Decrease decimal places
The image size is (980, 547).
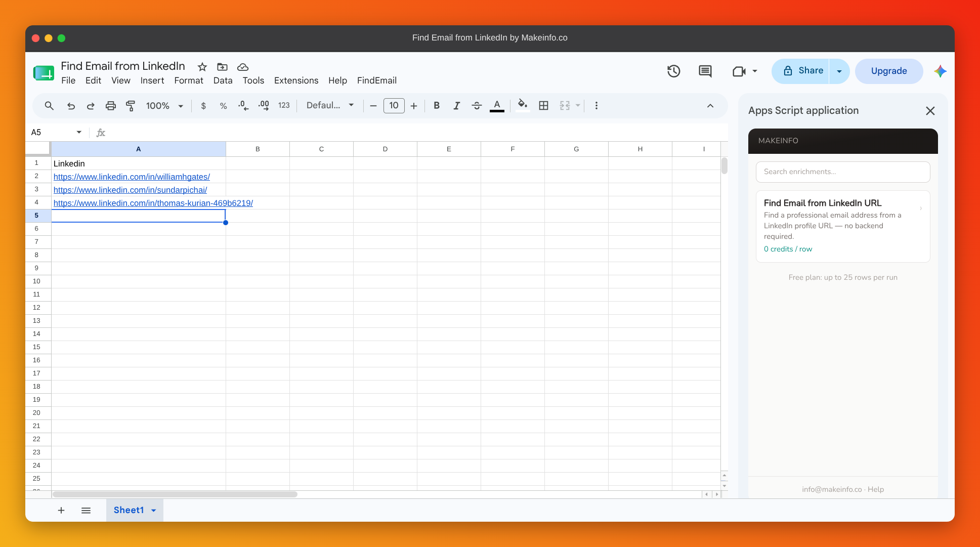[243, 106]
